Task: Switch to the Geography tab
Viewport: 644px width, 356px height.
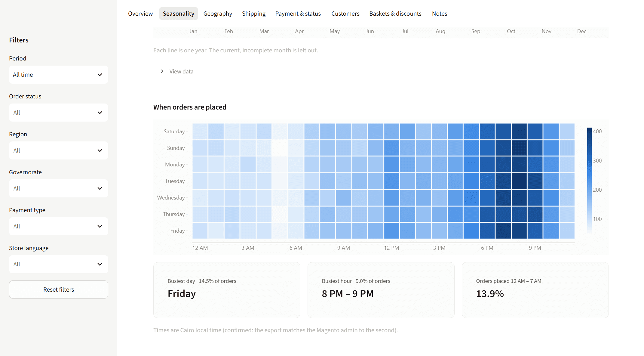Action: pos(218,14)
